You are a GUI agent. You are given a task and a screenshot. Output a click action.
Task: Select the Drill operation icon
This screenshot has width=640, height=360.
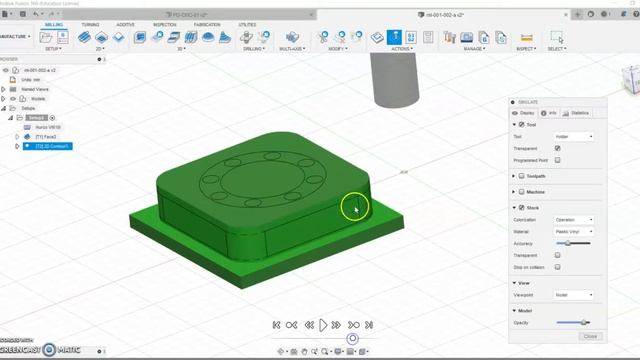tap(246, 38)
